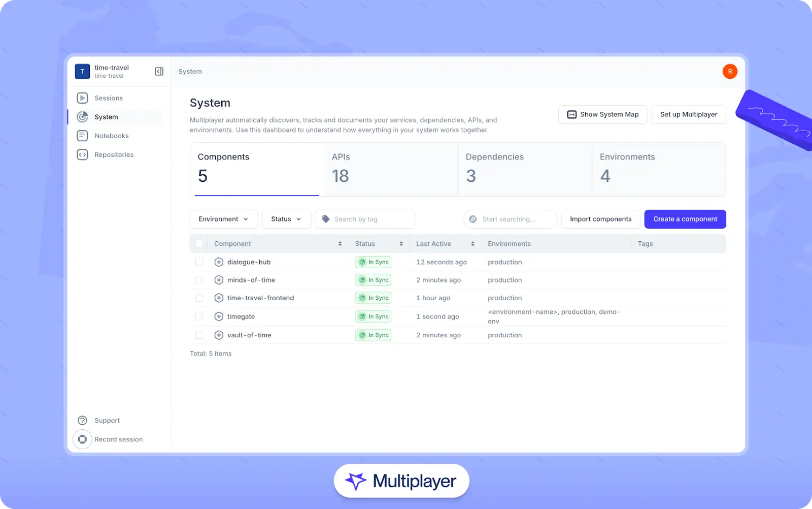This screenshot has width=812, height=509.
Task: Click the Notebooks sidebar icon
Action: 82,136
